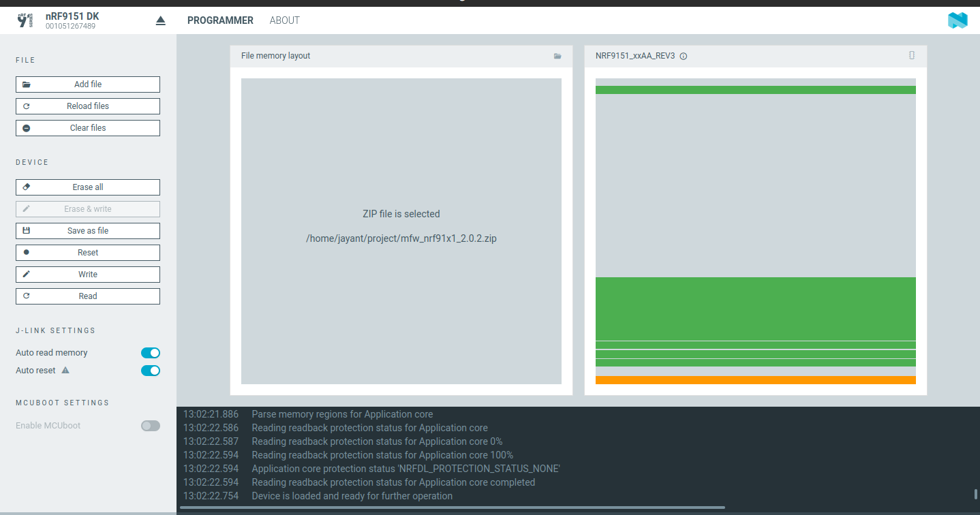Switch to the PROGRAMMER tab
The image size is (980, 515).
[x=220, y=20]
